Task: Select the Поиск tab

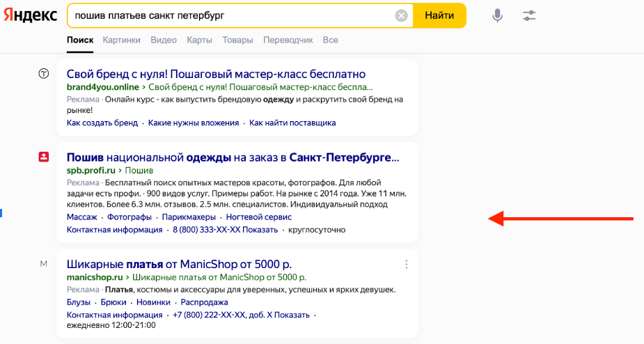Action: tap(80, 40)
